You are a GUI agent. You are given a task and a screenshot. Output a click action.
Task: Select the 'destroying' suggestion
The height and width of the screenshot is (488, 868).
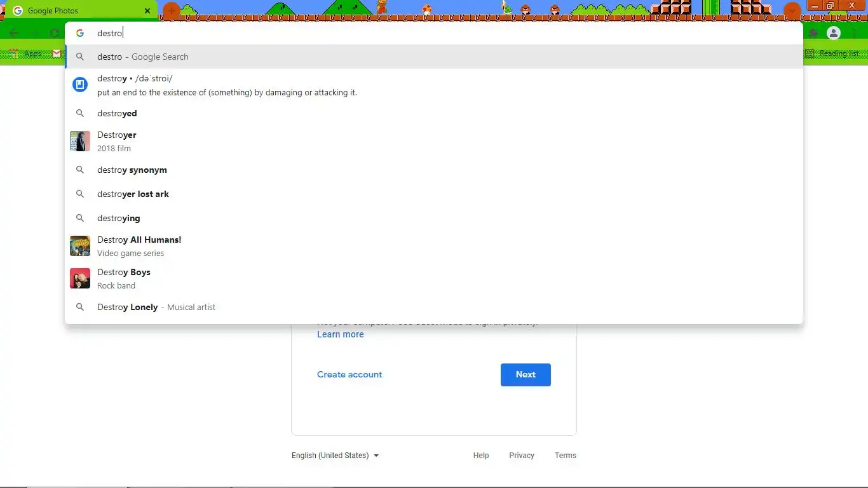click(434, 218)
